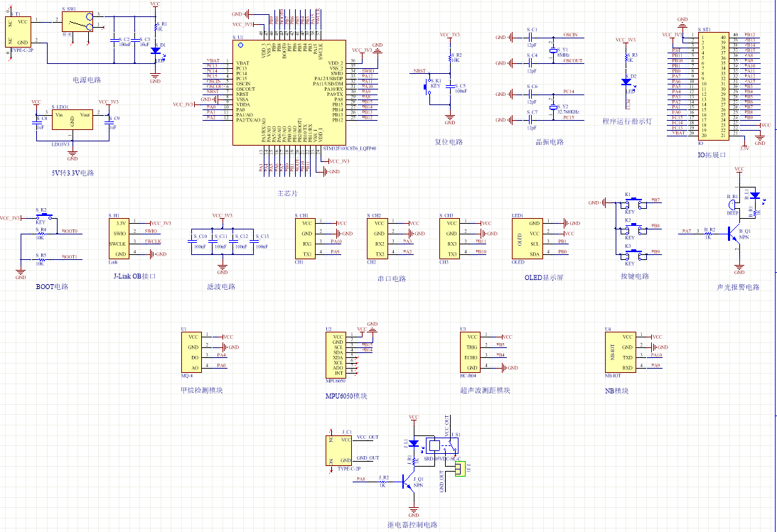Click capacitor S_C1 12pF

click(x=532, y=37)
